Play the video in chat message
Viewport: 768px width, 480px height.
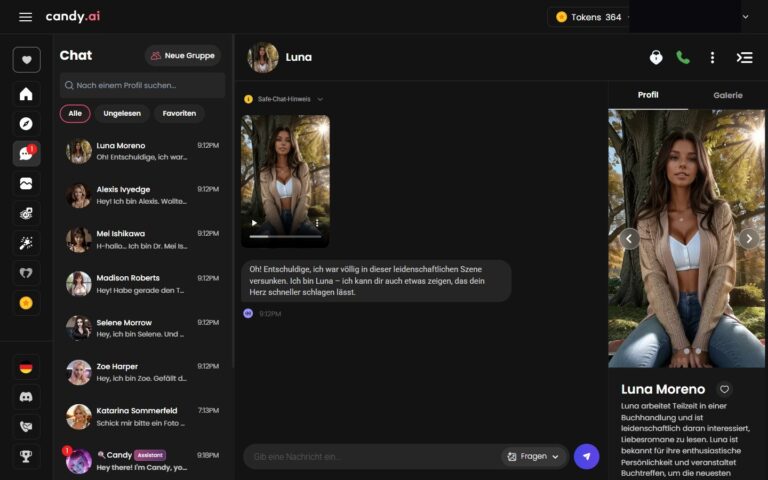pos(254,223)
